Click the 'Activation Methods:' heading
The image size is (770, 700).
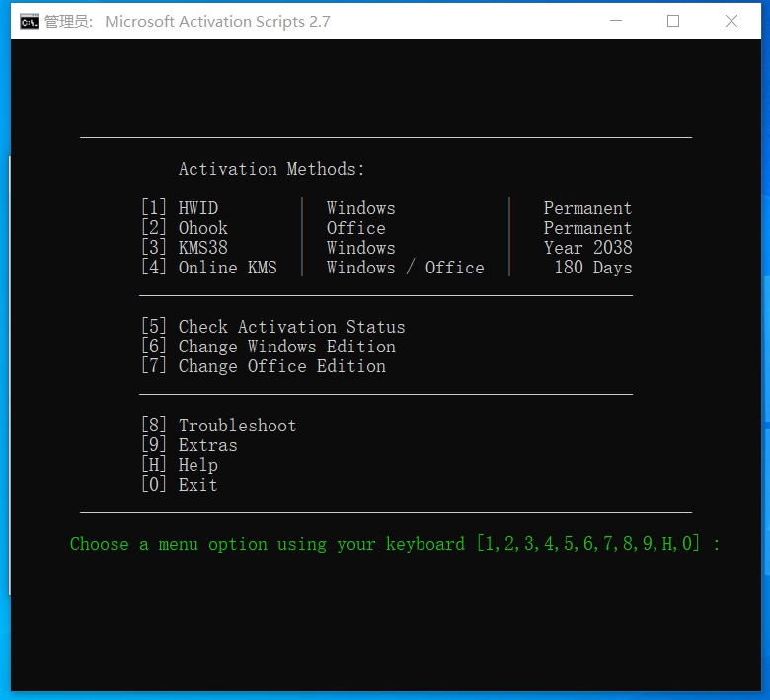pyautogui.click(x=271, y=169)
